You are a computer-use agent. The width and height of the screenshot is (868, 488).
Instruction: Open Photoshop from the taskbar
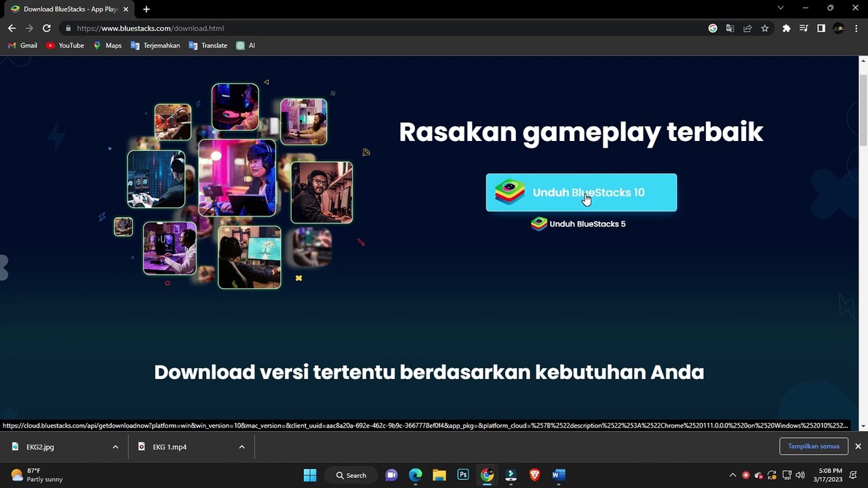[463, 475]
